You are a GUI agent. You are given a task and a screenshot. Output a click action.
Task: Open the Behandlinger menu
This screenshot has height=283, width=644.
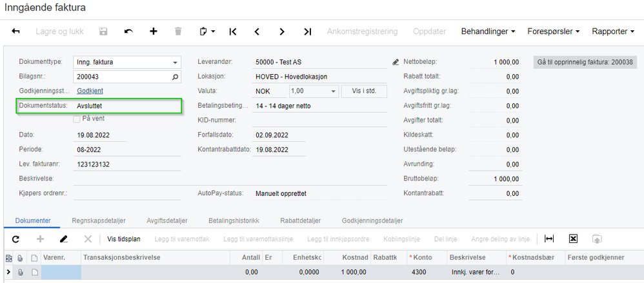[488, 31]
